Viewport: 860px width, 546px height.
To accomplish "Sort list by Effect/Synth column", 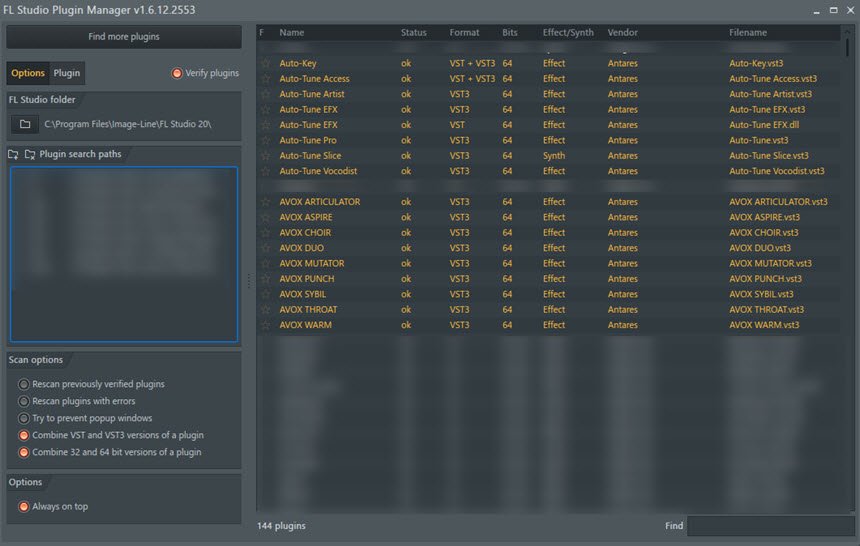I will pos(568,32).
